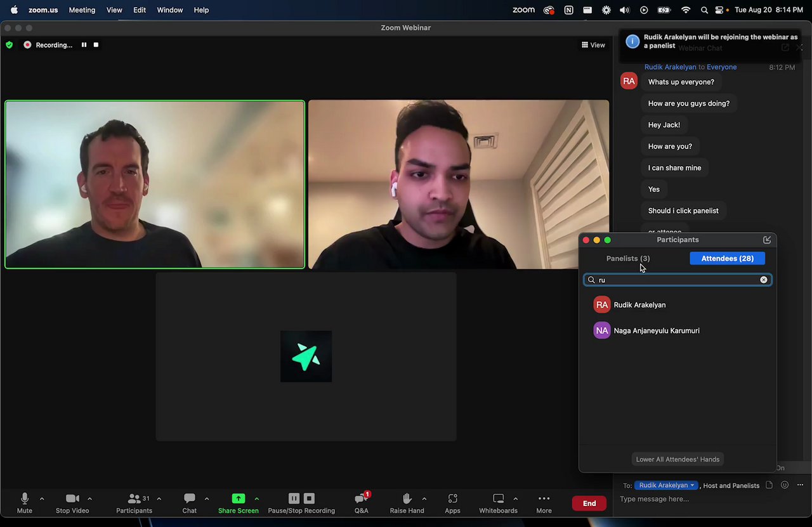Select the video tile with window blinds
Screen dimensions: 812x527
pyautogui.click(x=458, y=185)
